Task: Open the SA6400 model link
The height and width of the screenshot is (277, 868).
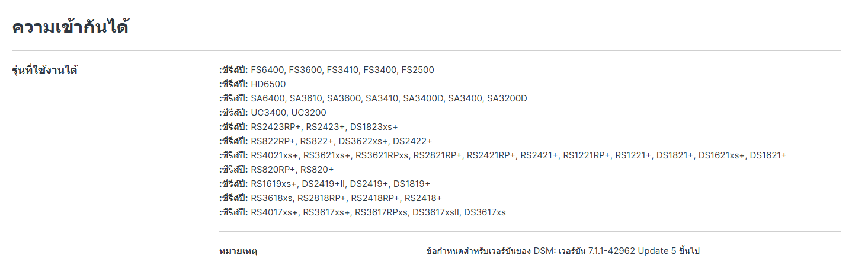Action: point(268,98)
